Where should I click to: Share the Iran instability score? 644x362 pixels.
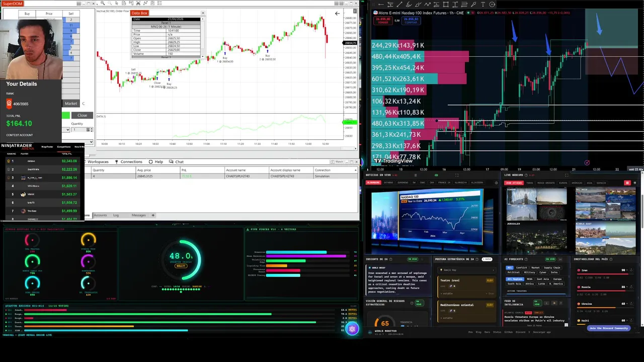click(x=631, y=270)
